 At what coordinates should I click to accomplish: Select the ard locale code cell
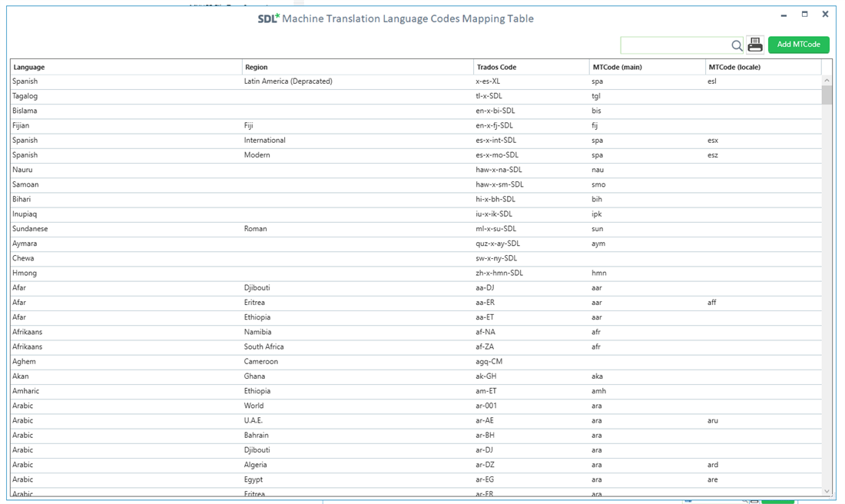713,465
